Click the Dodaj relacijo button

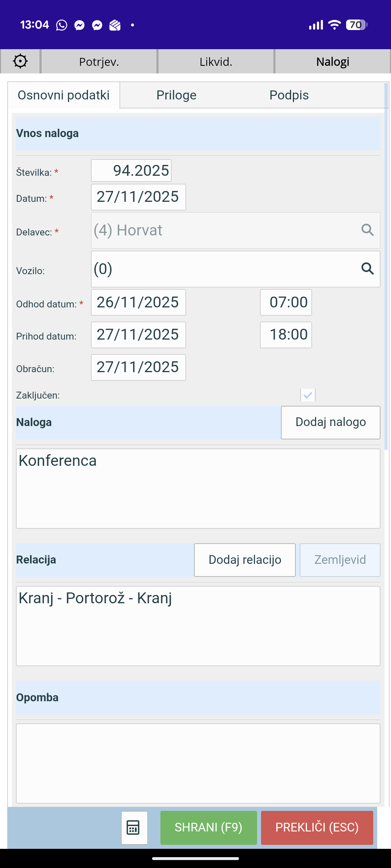point(245,559)
